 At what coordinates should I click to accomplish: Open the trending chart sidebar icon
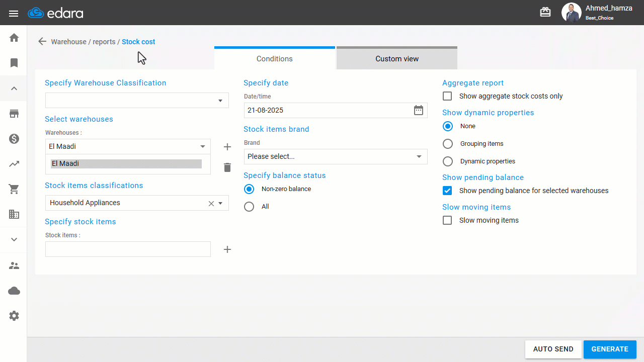pos(14,164)
